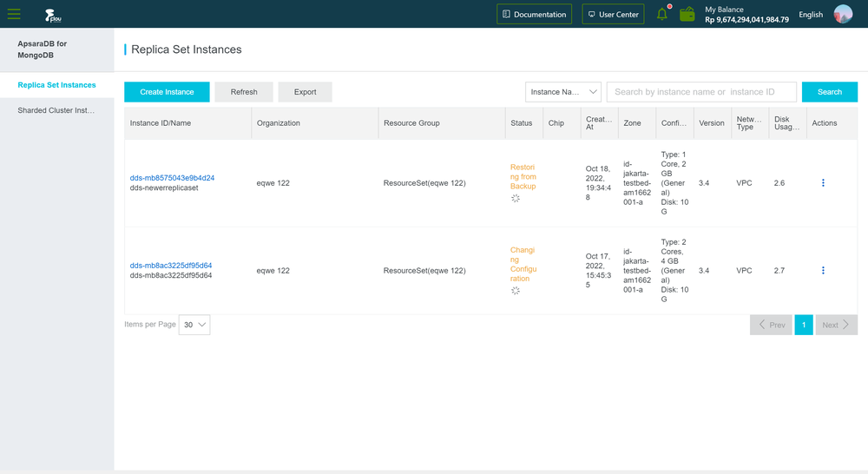Click the Organization column header

[279, 123]
